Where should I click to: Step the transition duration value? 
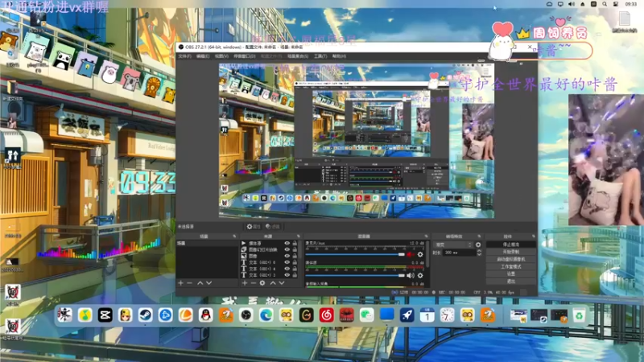coord(479,253)
